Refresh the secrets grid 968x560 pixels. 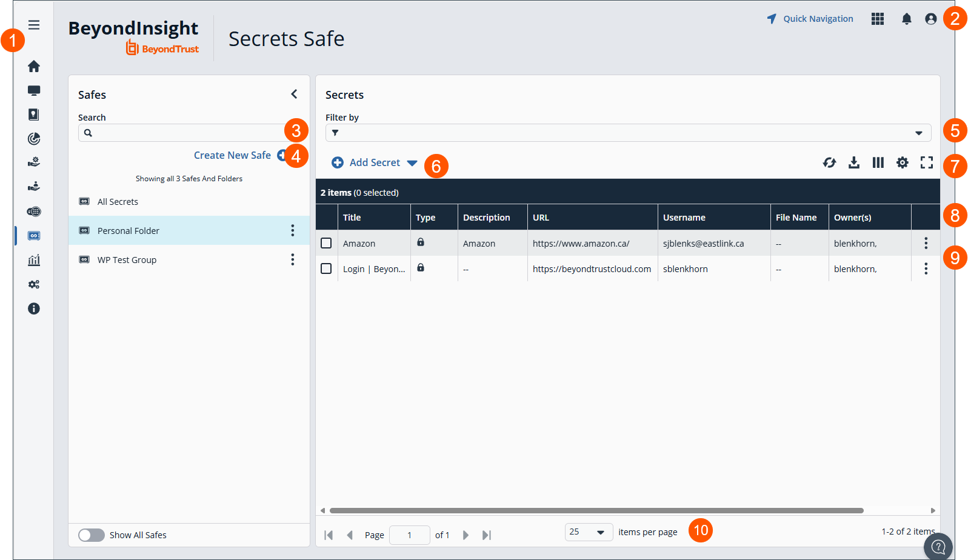pos(830,162)
